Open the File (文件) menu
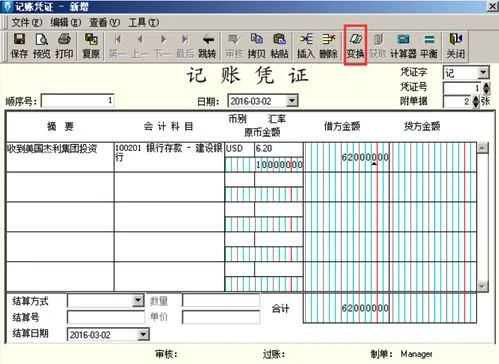The image size is (499, 364). (27, 22)
